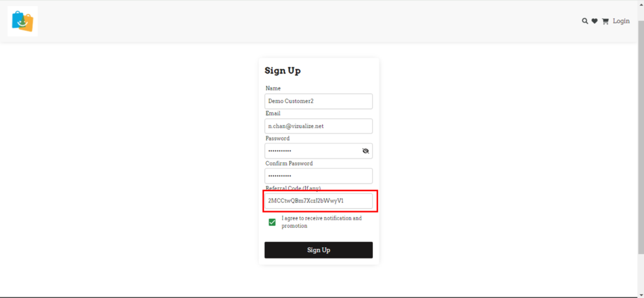Click the 'Email' field label

tap(273, 114)
